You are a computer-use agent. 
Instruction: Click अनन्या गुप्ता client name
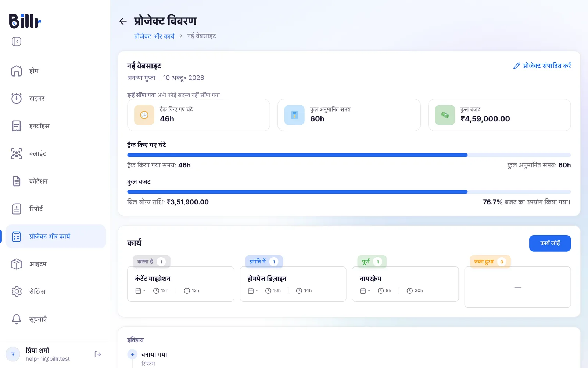tap(141, 78)
